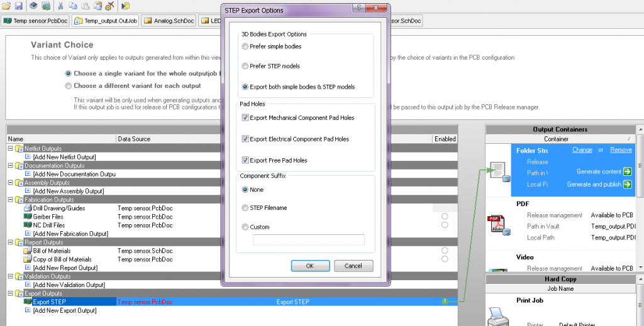The width and height of the screenshot is (644, 326).
Task: Select Prefer STEP models radio option
Action: pos(245,66)
